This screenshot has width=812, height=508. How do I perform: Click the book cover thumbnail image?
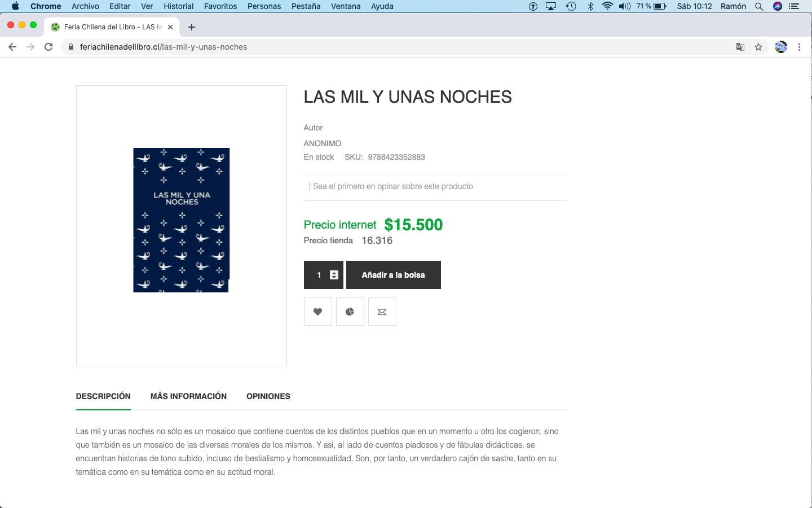tap(182, 220)
